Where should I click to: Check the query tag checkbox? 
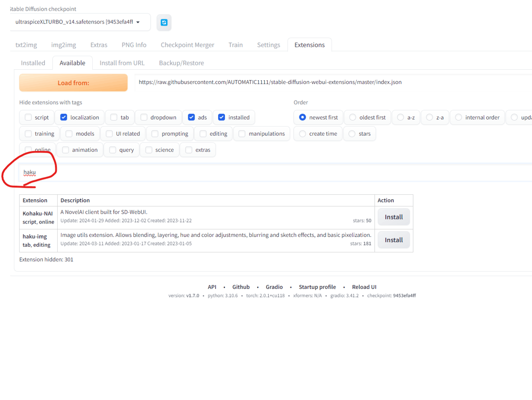tap(112, 150)
